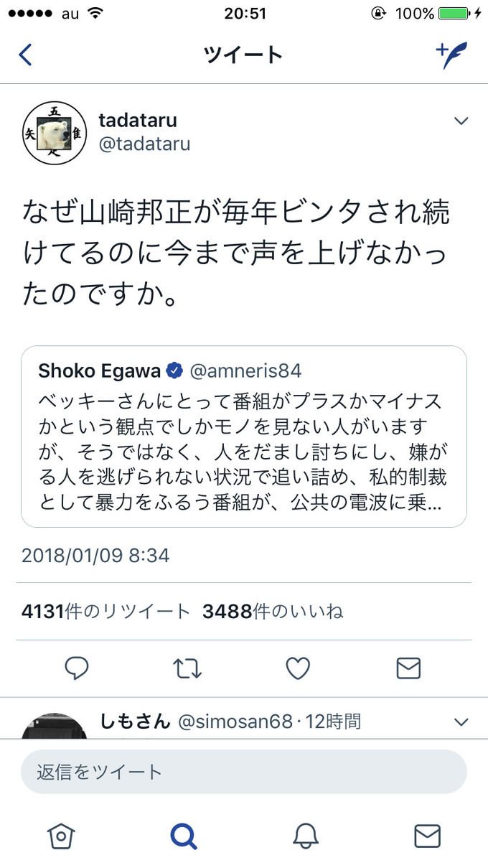The image size is (488, 868).
Task: Open quoted tweet by Shoko Egawa
Action: tap(244, 437)
